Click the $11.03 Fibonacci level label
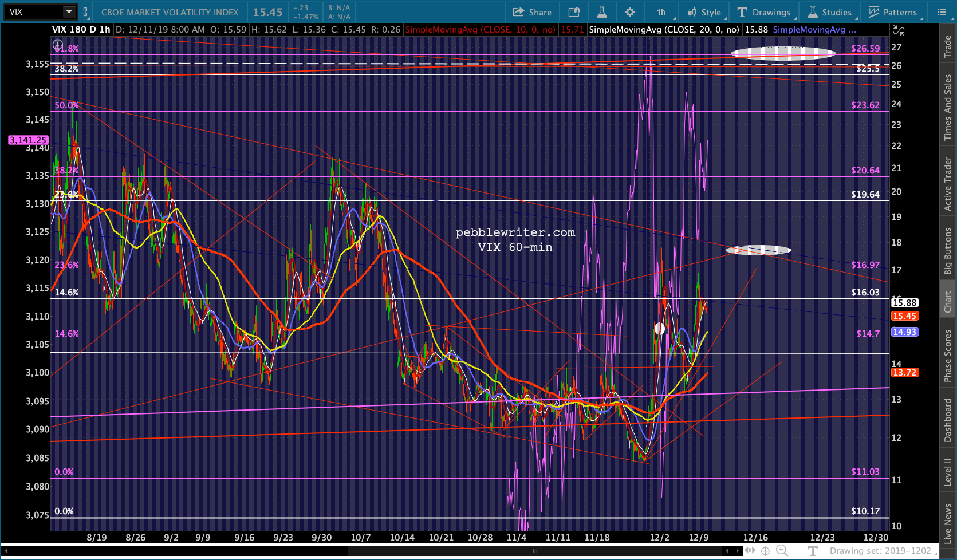This screenshot has width=957, height=560. (x=865, y=472)
